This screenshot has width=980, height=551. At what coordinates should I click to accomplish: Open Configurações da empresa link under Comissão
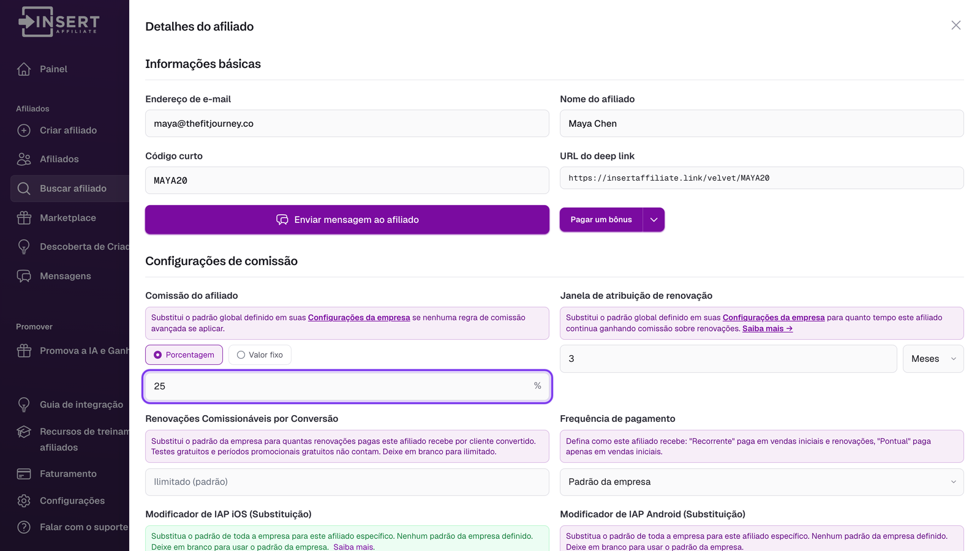pyautogui.click(x=359, y=318)
